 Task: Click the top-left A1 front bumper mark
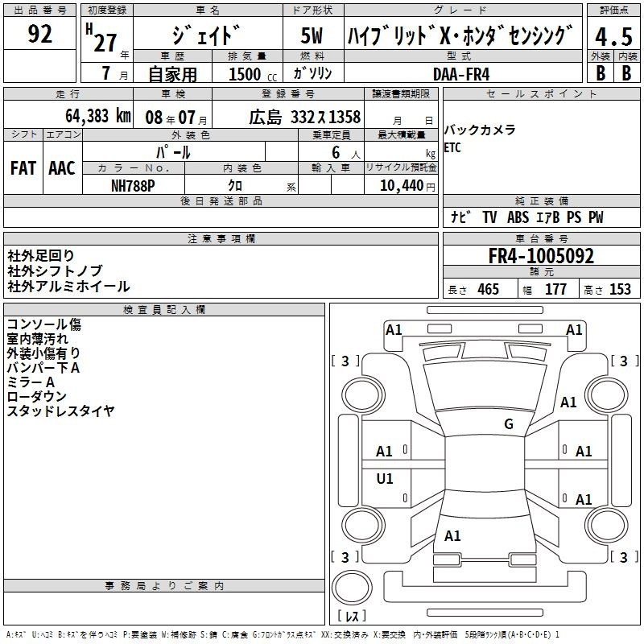(394, 329)
